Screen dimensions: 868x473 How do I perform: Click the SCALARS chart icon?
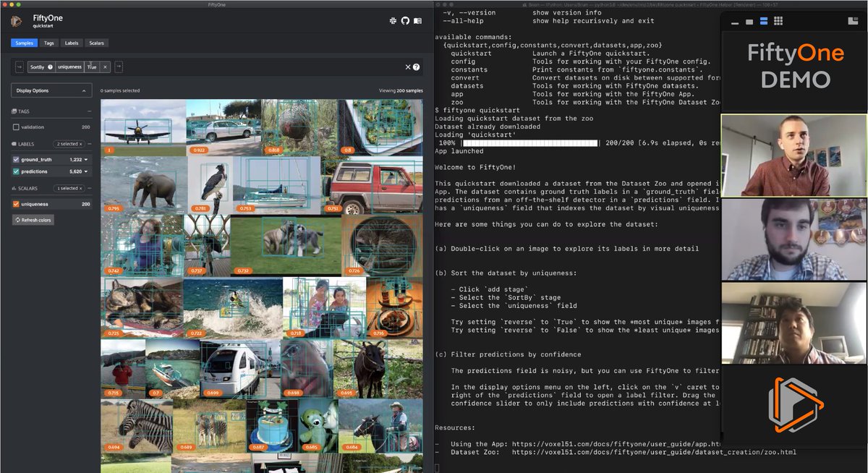pos(13,188)
